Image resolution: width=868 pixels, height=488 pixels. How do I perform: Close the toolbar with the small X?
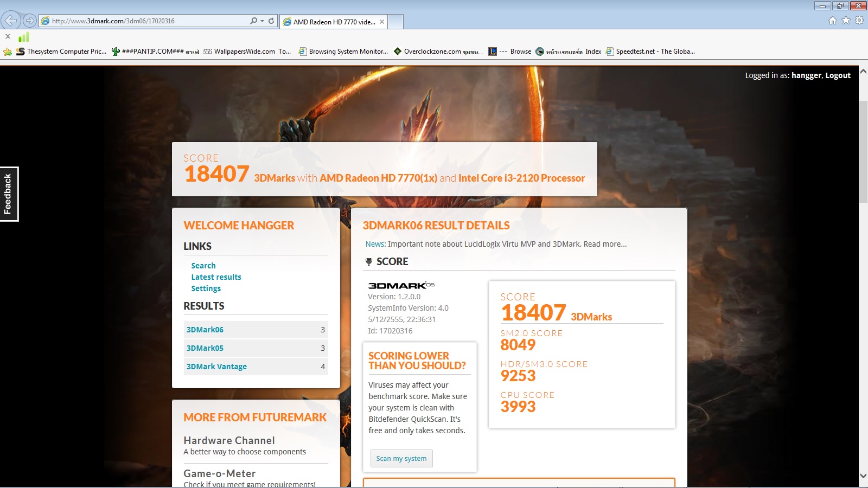click(x=8, y=37)
